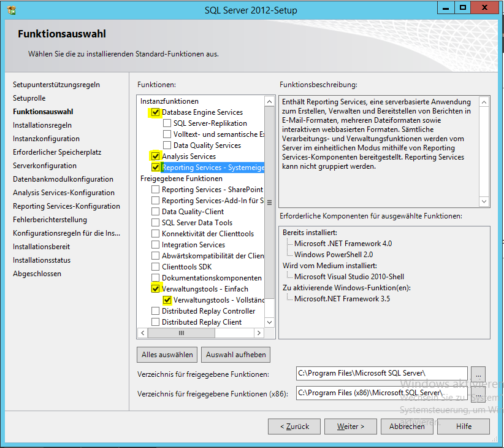Screen dimensions: 504x448
Task: Enable Clienttools SDK checkbox
Action: 156,266
